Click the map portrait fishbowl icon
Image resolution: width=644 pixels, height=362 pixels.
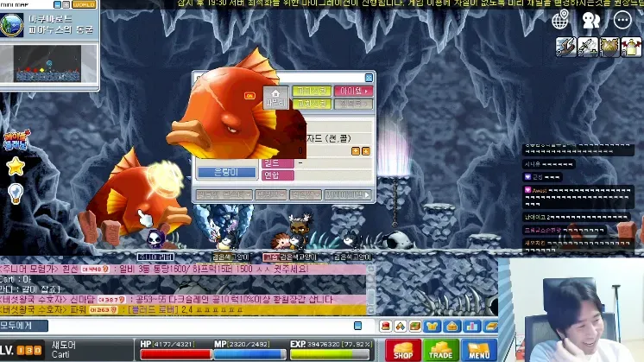click(x=11, y=25)
